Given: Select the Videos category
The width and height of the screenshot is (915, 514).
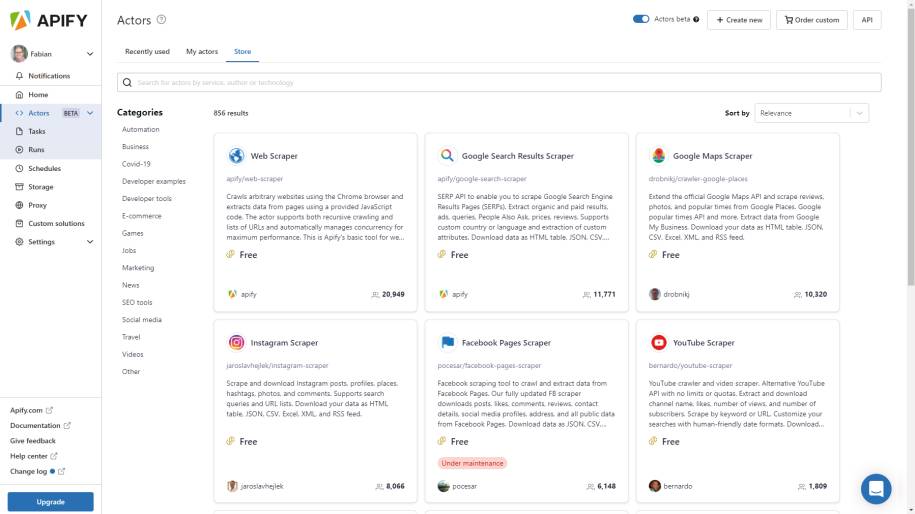Looking at the screenshot, I should (x=132, y=354).
